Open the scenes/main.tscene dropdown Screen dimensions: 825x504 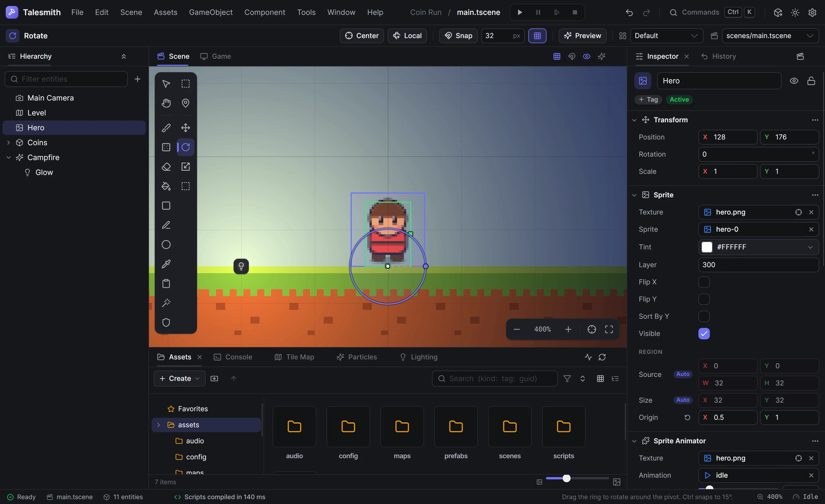pos(770,36)
